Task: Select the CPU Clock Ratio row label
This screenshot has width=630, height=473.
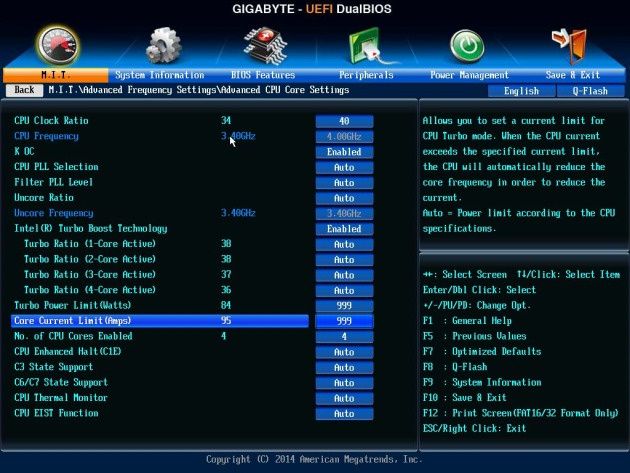Action: coord(51,121)
